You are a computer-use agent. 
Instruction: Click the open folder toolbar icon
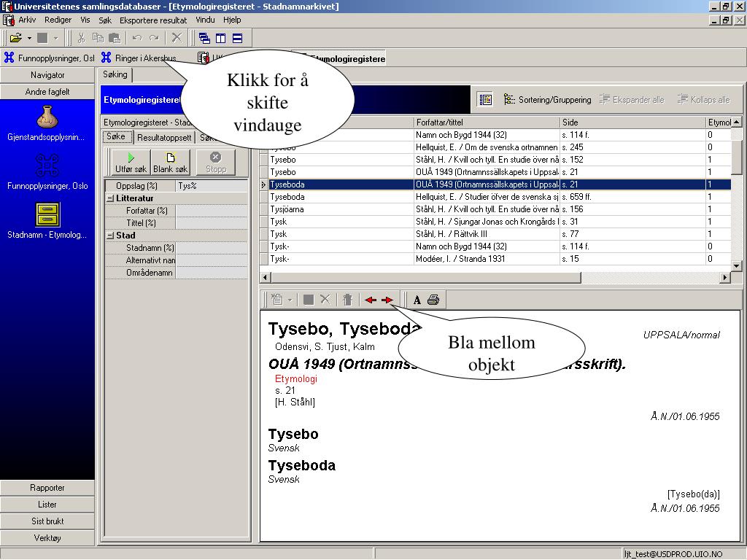point(16,38)
